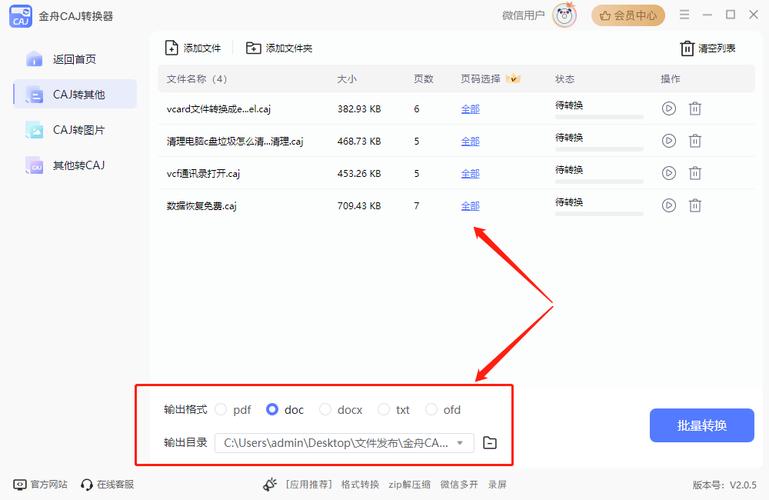This screenshot has height=500, width=769.
Task: Click 全部 page link for 数据恢复免费.caj
Action: pyautogui.click(x=470, y=206)
